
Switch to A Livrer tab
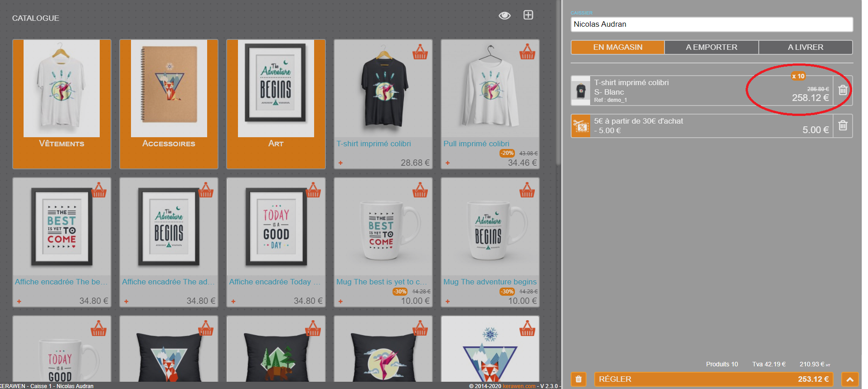tap(805, 47)
